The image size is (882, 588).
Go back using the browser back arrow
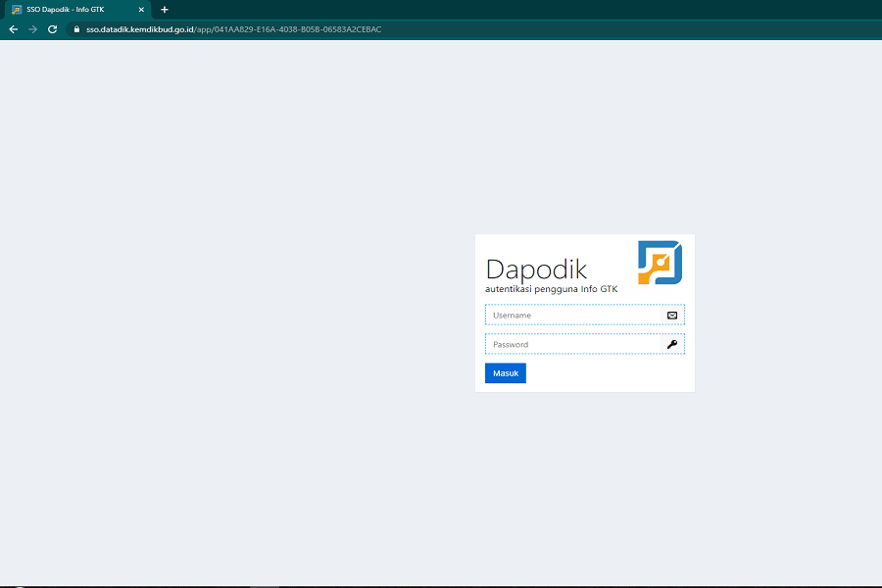click(14, 29)
